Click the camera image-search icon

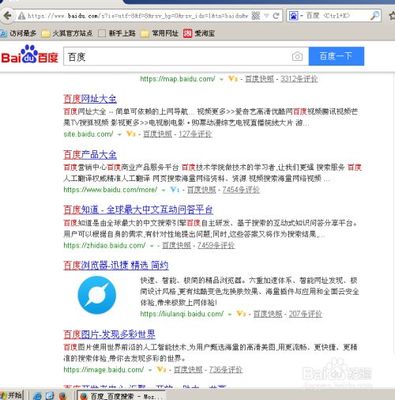click(x=297, y=56)
